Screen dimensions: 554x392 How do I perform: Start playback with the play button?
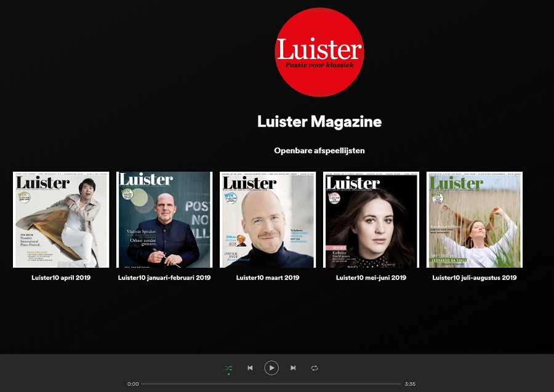[x=271, y=368]
